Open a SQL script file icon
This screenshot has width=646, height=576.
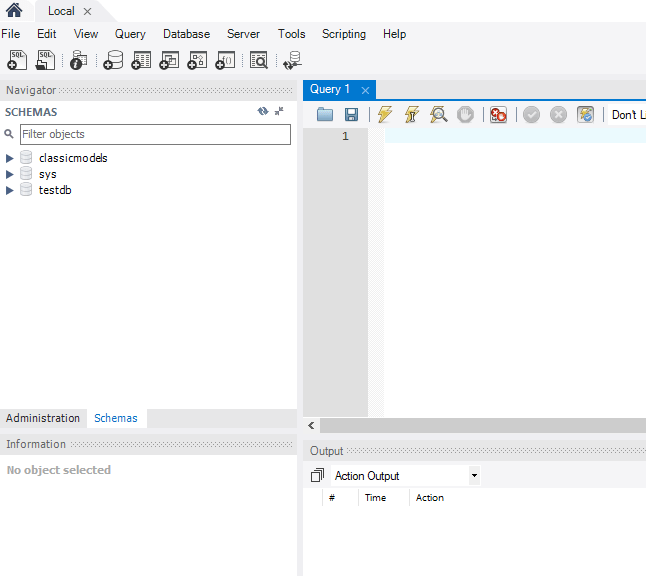(x=45, y=61)
